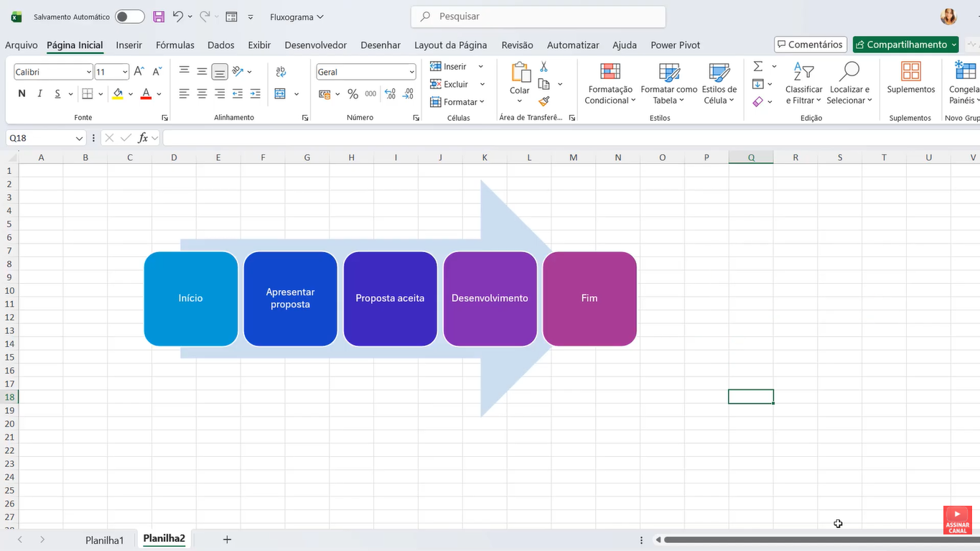The height and width of the screenshot is (551, 980).
Task: Click the Save icon in the title bar
Action: coord(159,17)
